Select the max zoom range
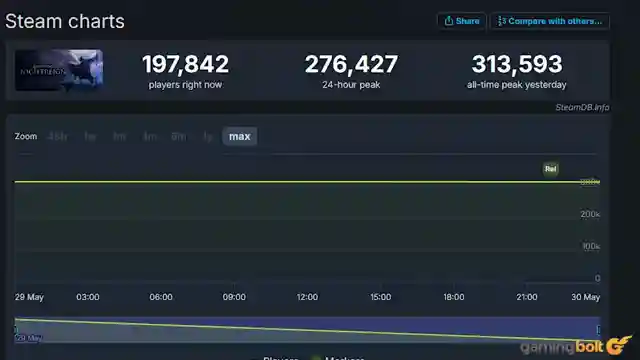640x360 pixels. pos(239,136)
